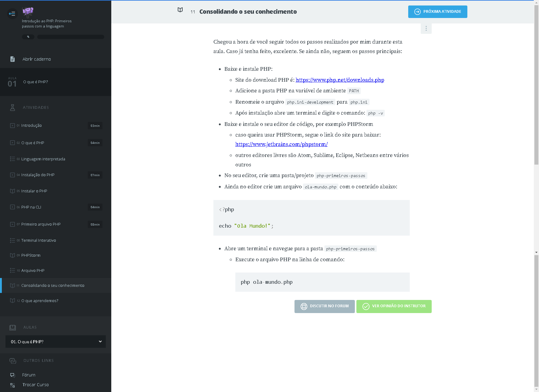Select 'O que aprendemos?' activity
Viewport: 539px width, 392px height.
click(x=40, y=301)
